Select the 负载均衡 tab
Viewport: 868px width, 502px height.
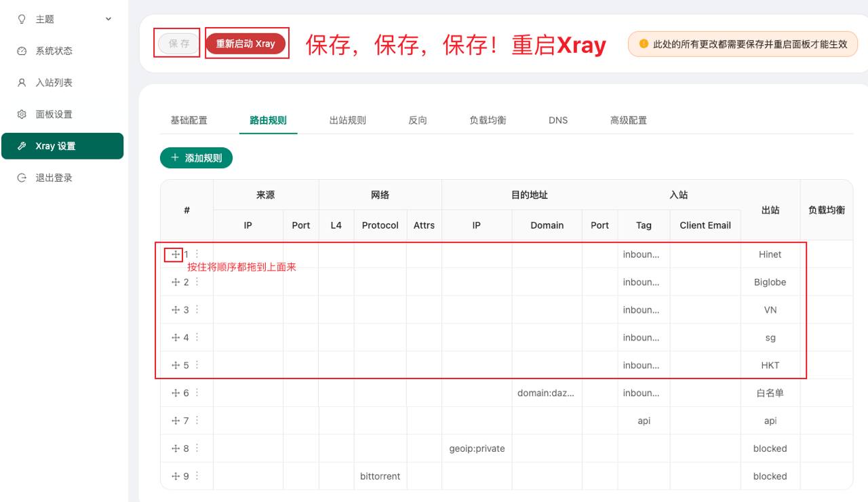[x=488, y=120]
